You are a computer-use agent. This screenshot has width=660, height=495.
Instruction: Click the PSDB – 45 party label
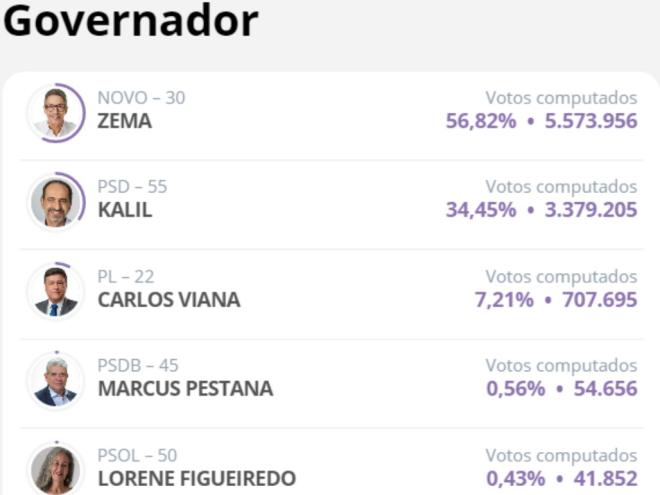coord(138,365)
